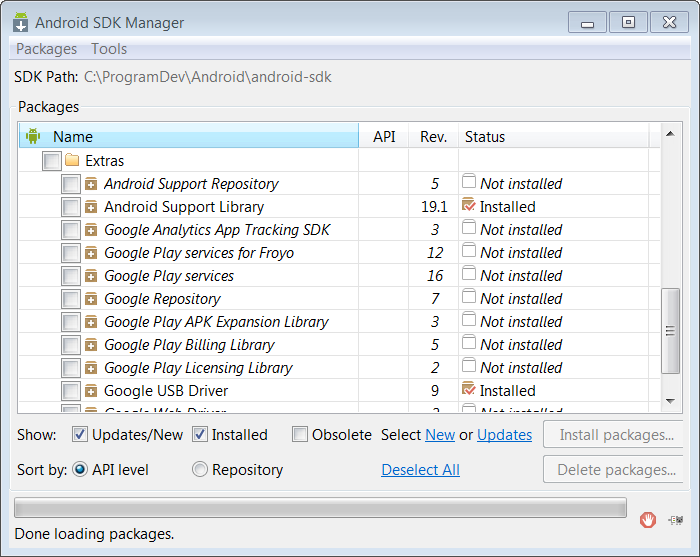
Task: Click the Google Play services package icon
Action: pos(91,276)
